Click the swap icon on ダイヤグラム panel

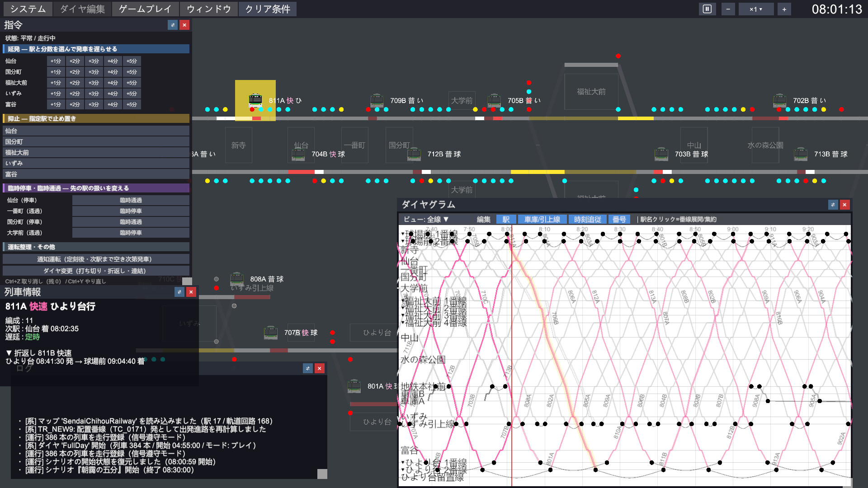tap(833, 205)
